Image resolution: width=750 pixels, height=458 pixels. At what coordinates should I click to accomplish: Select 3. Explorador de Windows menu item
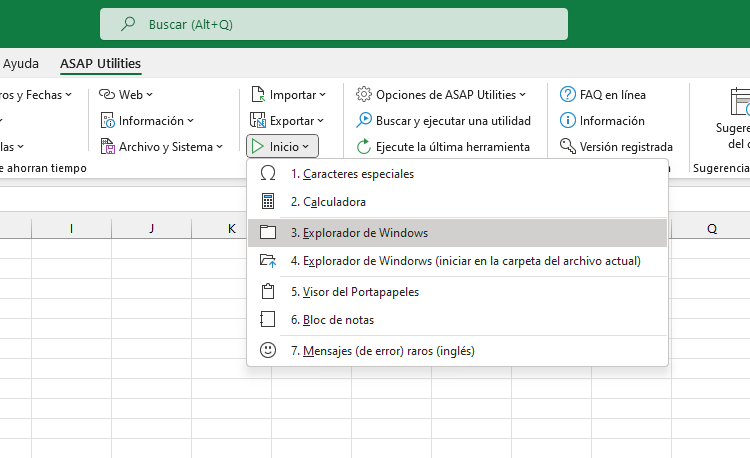[457, 233]
